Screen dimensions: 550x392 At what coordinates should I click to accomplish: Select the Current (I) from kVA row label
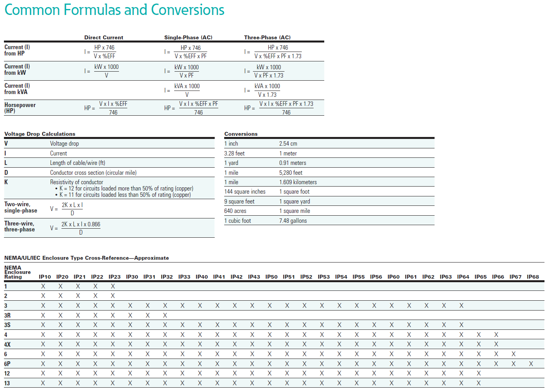(17, 89)
